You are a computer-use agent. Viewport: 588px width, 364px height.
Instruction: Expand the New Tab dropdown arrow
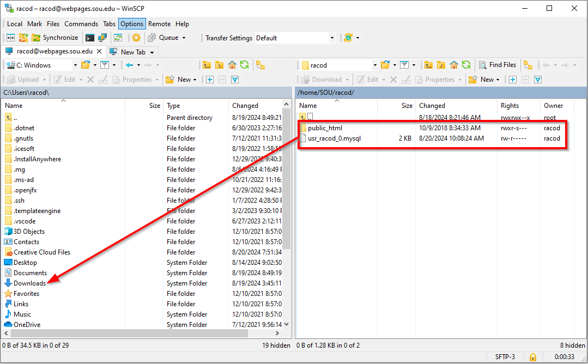tap(152, 52)
